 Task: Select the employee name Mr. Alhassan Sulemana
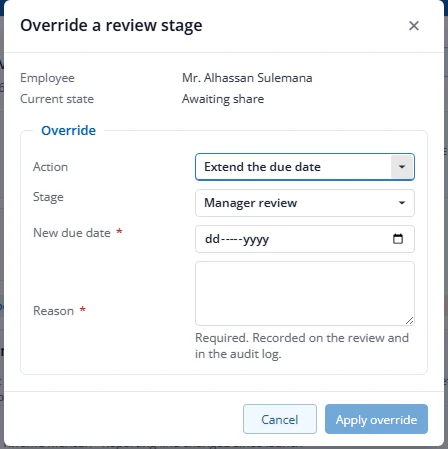click(247, 78)
